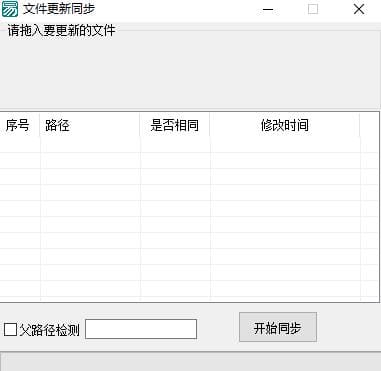The image size is (381, 371).
Task: Click the 文件更新同步 app icon in title bar
Action: [10, 9]
